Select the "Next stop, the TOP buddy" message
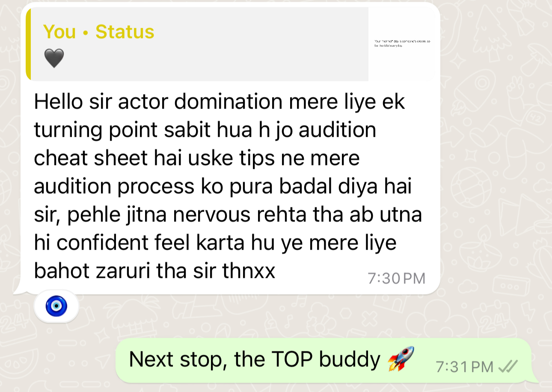 pyautogui.click(x=255, y=360)
